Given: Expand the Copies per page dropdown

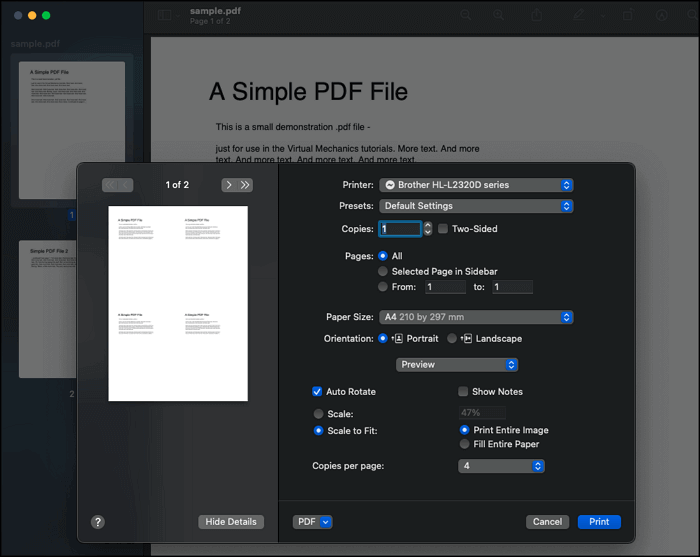Looking at the screenshot, I should (501, 466).
